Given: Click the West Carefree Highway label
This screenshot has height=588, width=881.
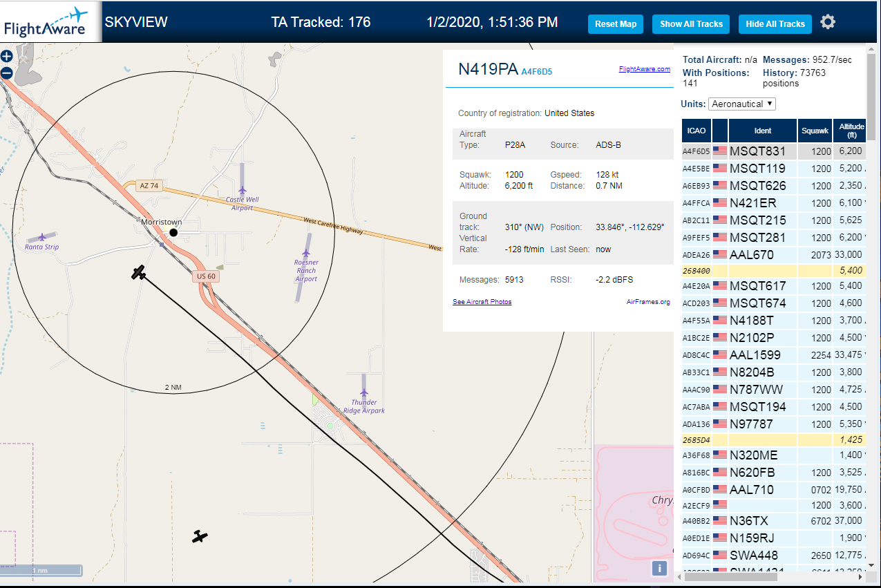Looking at the screenshot, I should point(333,226).
